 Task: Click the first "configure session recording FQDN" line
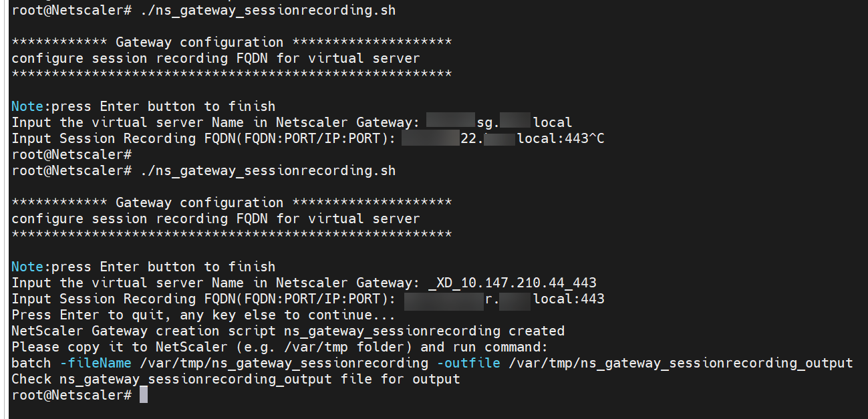pos(215,59)
